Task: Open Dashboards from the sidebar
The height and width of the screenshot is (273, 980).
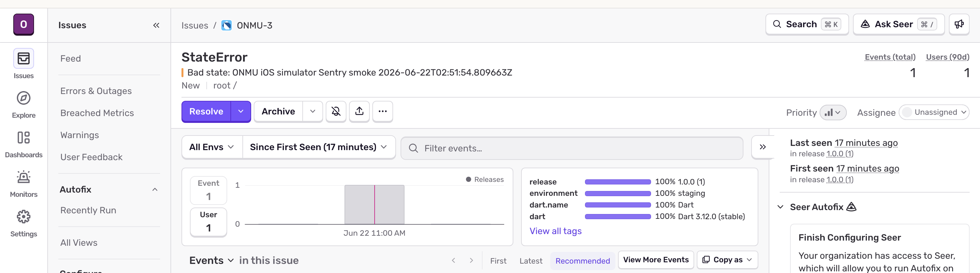Action: coord(24,145)
